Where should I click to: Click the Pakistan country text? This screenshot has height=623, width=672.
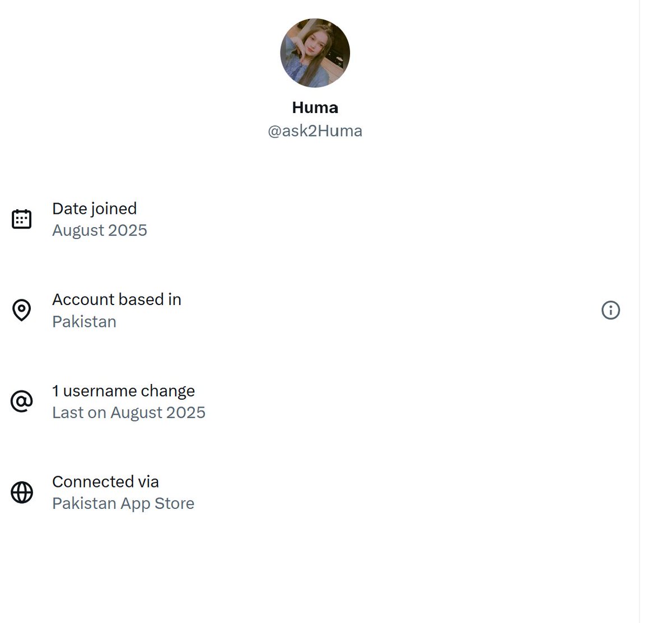84,322
